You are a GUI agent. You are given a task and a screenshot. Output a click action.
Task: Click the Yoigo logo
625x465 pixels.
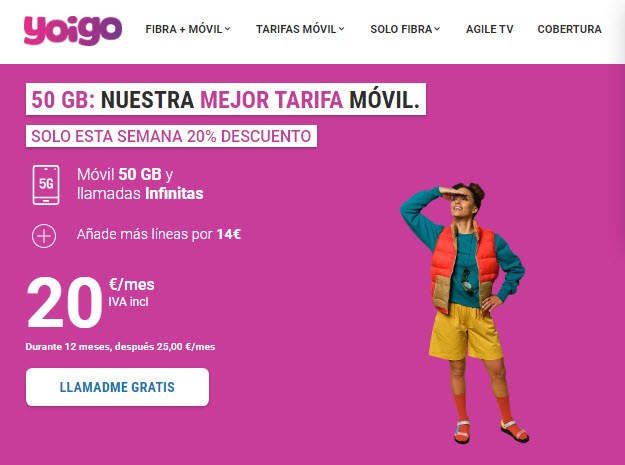tap(73, 30)
